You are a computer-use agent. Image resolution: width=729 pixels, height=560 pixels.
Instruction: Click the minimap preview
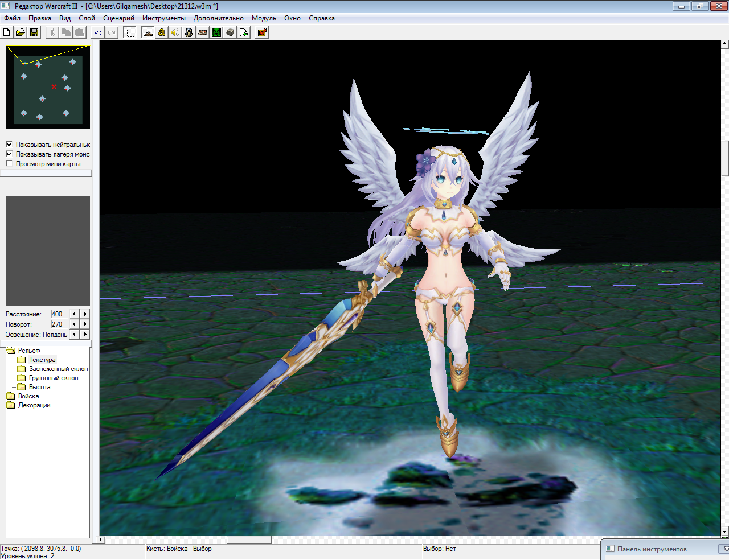[48, 87]
